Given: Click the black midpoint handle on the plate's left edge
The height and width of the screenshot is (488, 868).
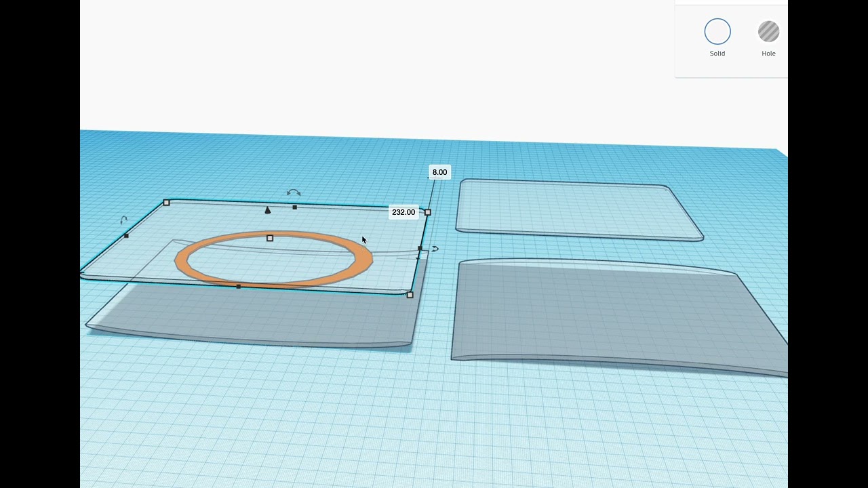Looking at the screenshot, I should click(x=126, y=236).
